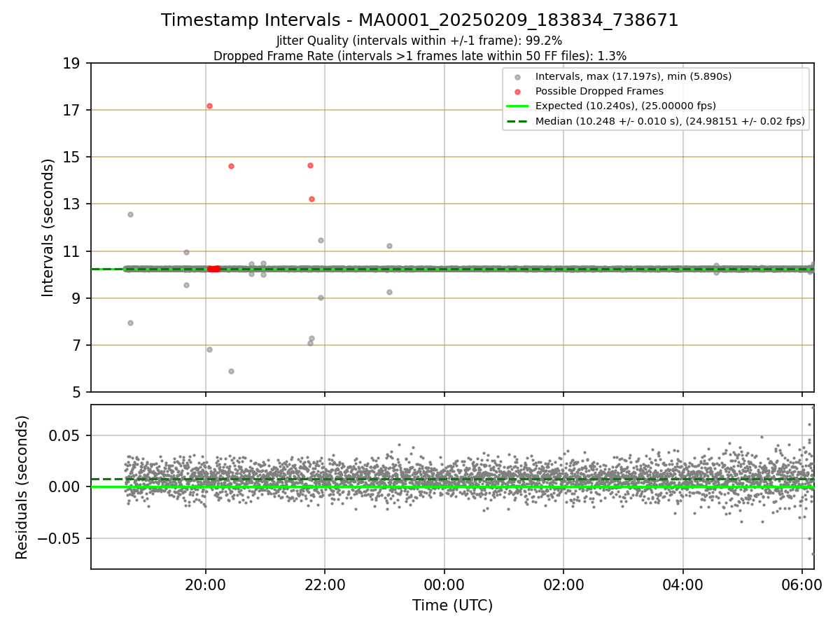Click legend entry 'Possible Dropped Frames'

pos(599,91)
